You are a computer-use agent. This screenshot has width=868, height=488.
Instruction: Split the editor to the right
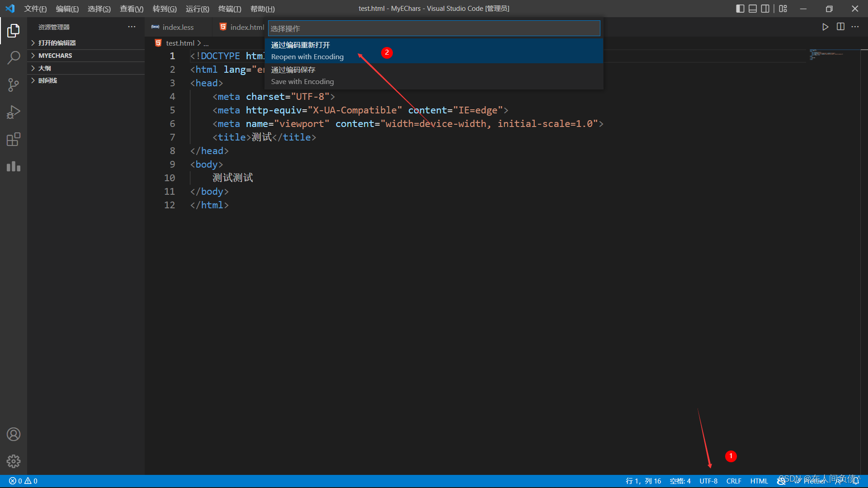(840, 27)
